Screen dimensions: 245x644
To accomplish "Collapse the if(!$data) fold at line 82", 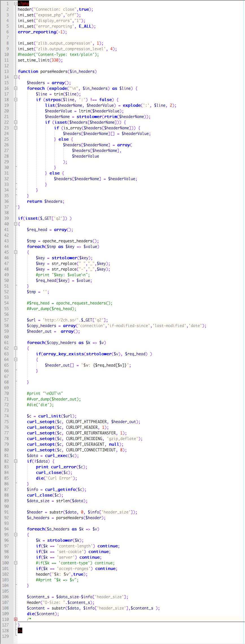I will coord(16,461).
